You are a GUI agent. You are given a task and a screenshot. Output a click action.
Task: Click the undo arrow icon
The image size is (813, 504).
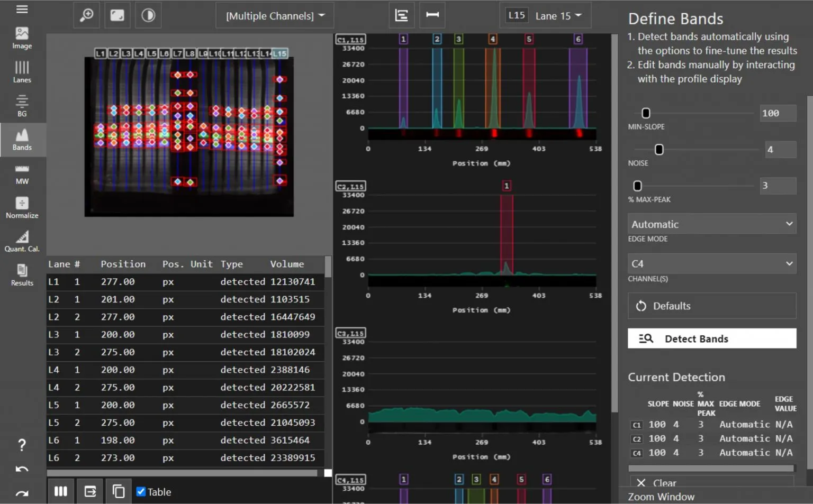pos(22,469)
